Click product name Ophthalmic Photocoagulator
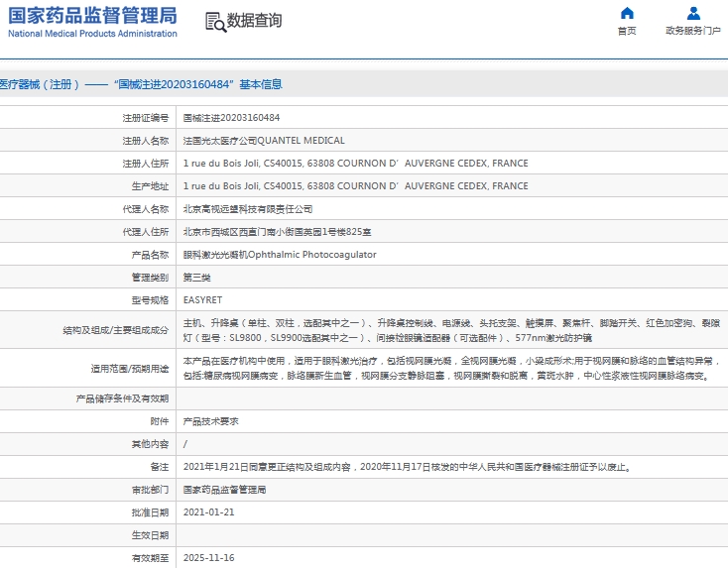 280,255
